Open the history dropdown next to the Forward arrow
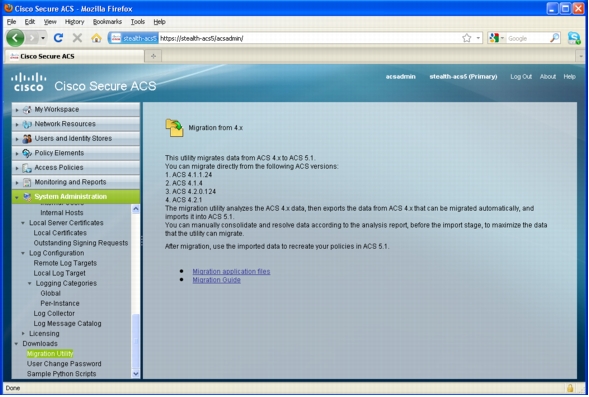The image size is (589, 397). 43,38
